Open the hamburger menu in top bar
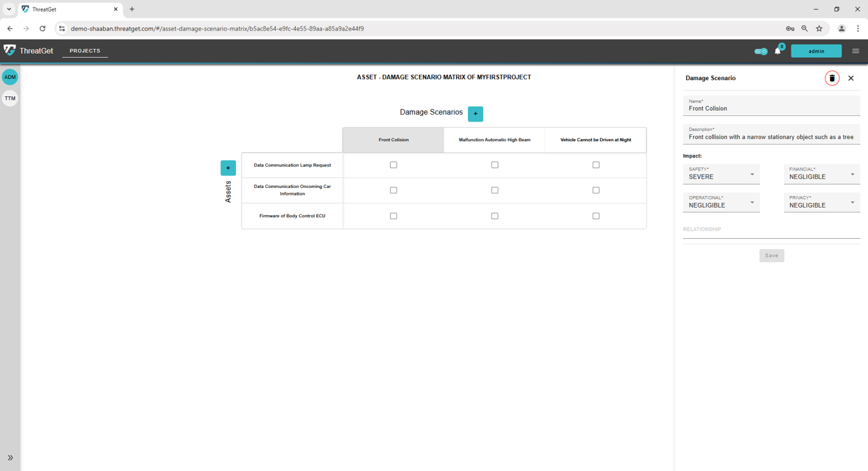This screenshot has width=868, height=471. pyautogui.click(x=855, y=51)
